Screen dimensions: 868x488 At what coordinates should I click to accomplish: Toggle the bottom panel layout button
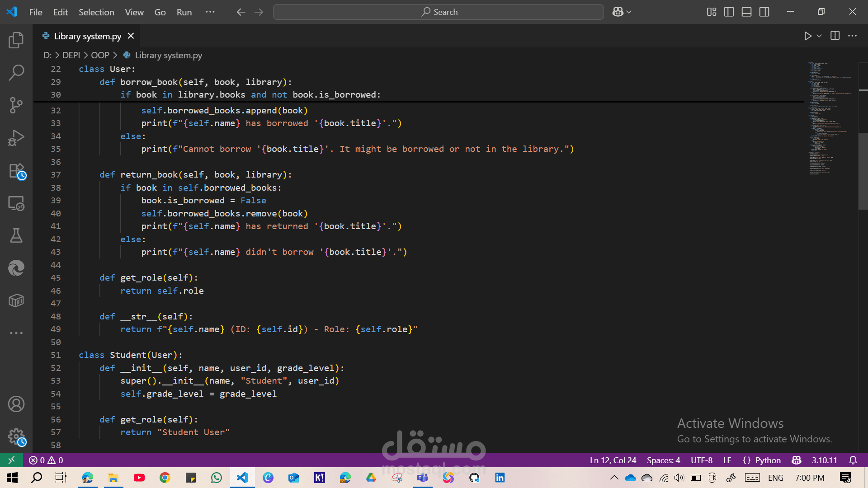coord(746,12)
